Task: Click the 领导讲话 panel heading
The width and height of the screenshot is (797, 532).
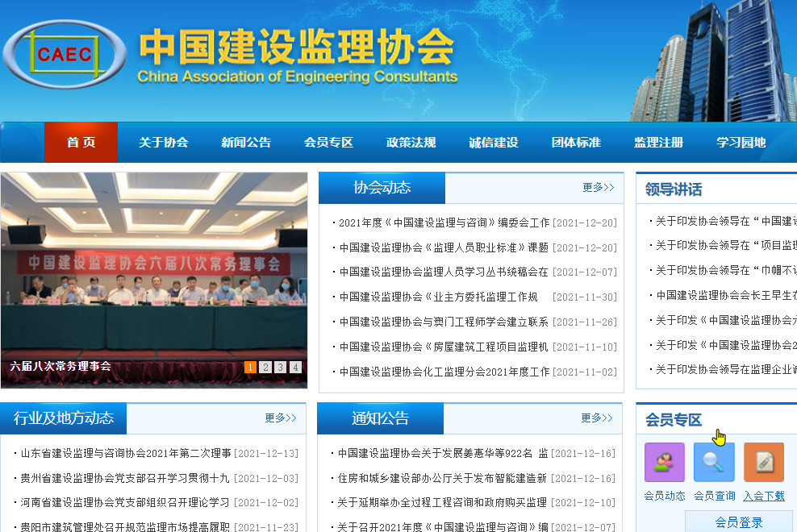Action: click(674, 189)
